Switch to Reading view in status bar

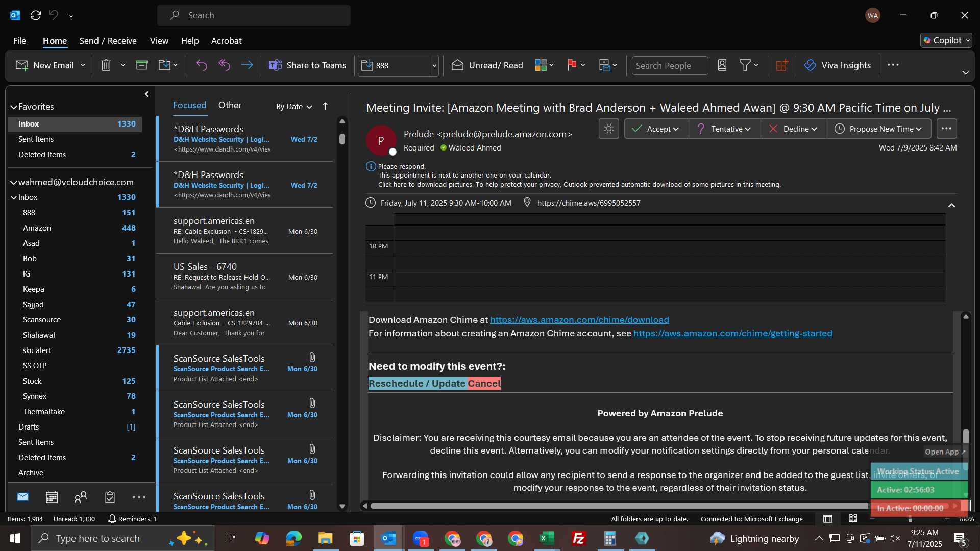coord(853,519)
